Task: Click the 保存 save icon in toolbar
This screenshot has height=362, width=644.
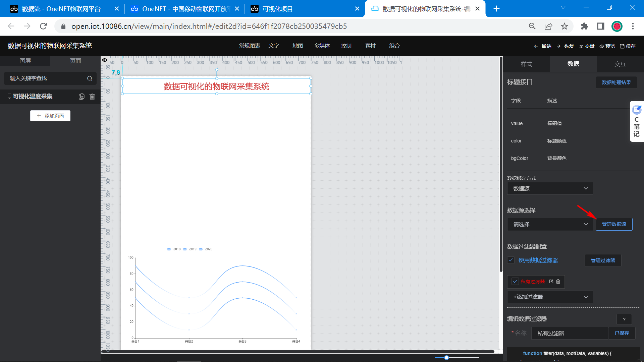Action: 622,46
